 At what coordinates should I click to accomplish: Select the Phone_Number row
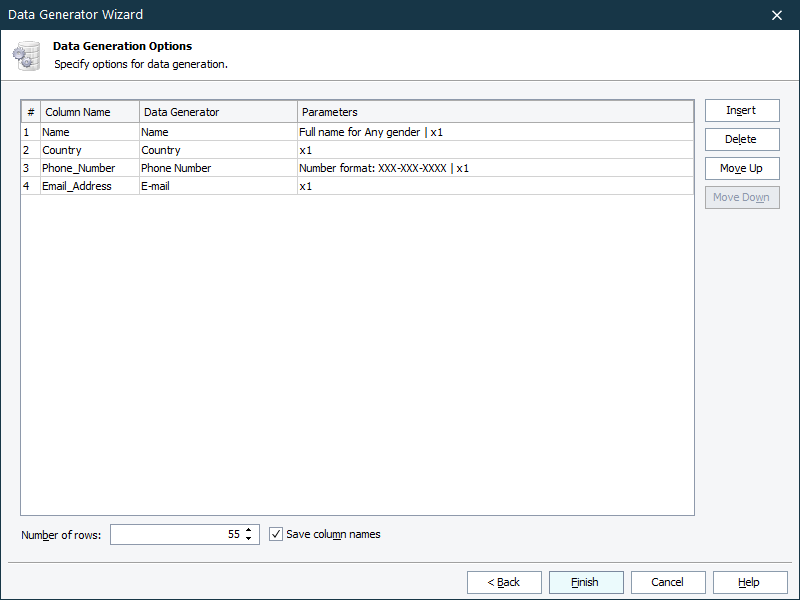click(80, 168)
